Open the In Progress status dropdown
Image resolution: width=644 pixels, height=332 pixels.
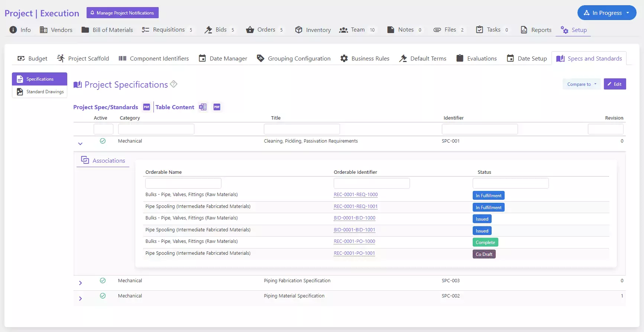point(607,13)
